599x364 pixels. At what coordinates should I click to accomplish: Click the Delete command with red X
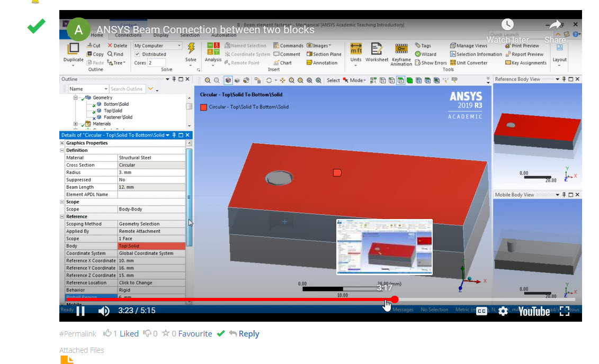117,46
